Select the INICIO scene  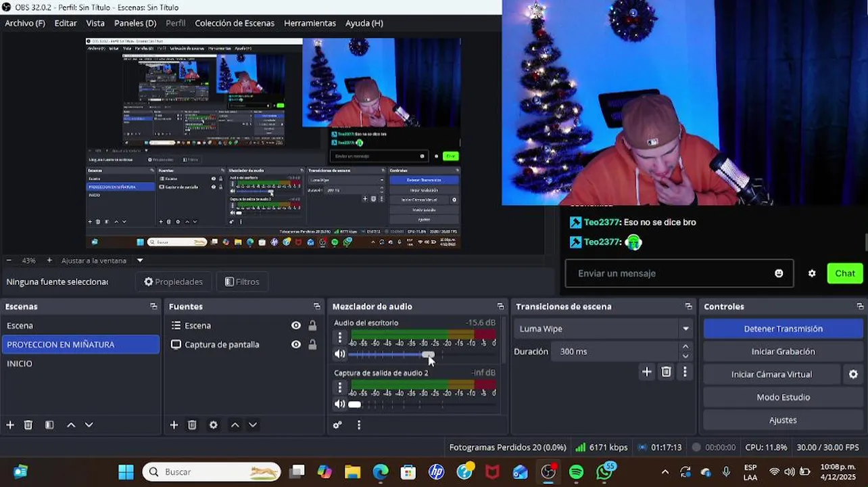[80, 363]
